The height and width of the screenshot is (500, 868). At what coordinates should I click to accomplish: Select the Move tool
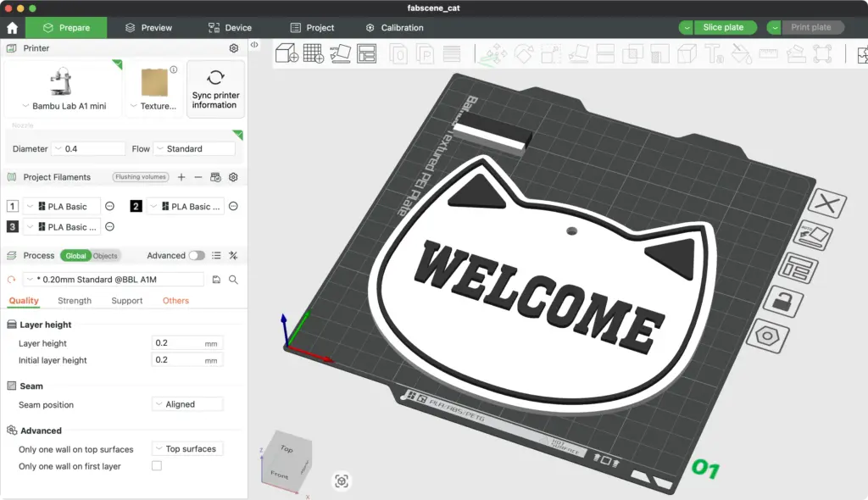492,54
